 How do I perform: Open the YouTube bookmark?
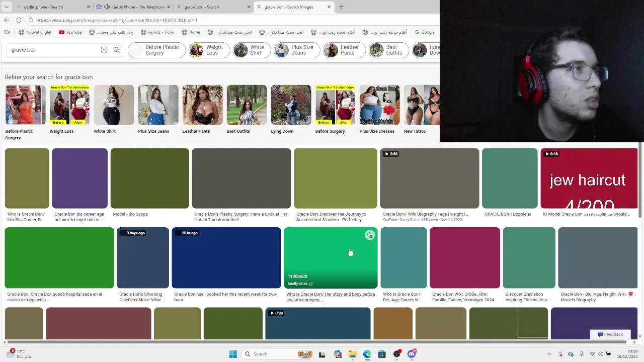70,32
